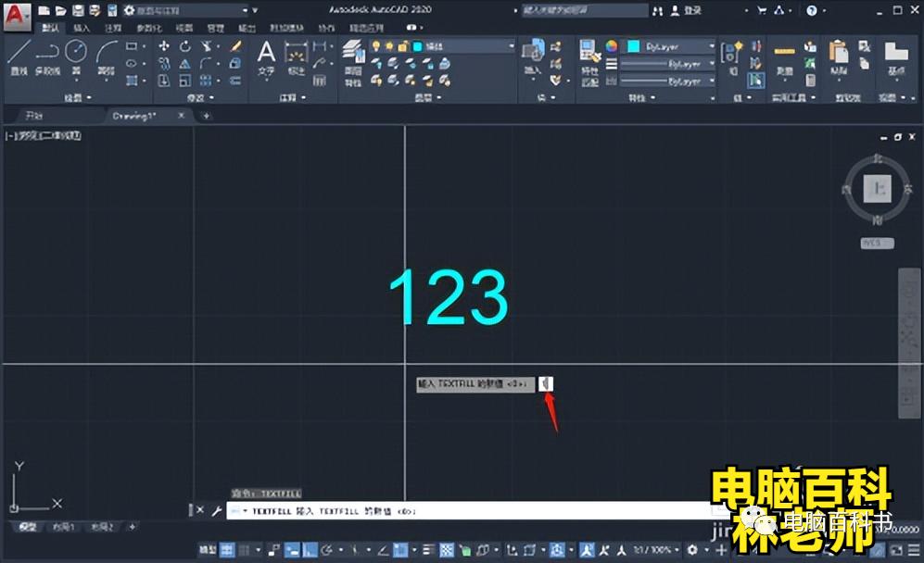
Task: Toggle lineweight display in status bar
Action: (x=429, y=550)
